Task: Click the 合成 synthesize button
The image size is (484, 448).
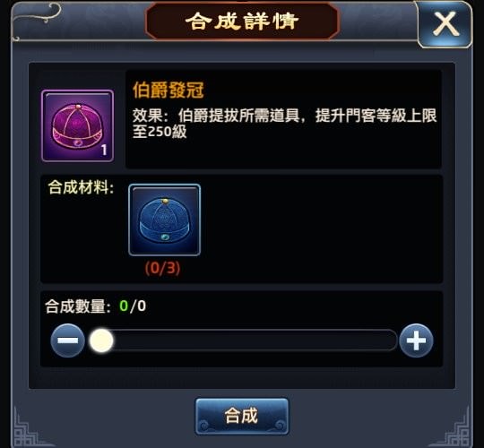Action: [242, 416]
